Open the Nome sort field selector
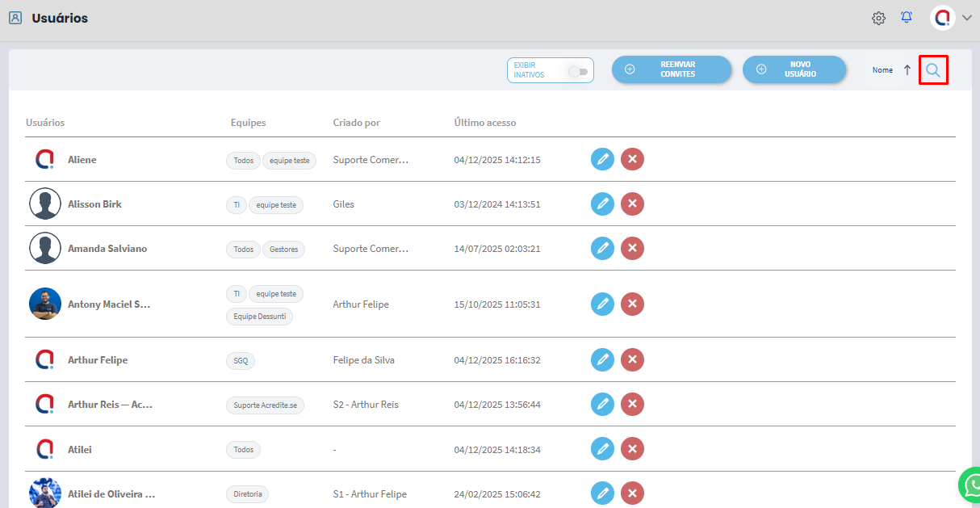Screen dimensions: 980x508 (882, 70)
